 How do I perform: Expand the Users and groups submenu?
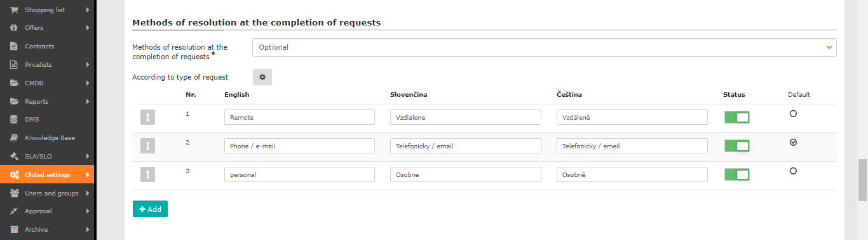click(88, 193)
